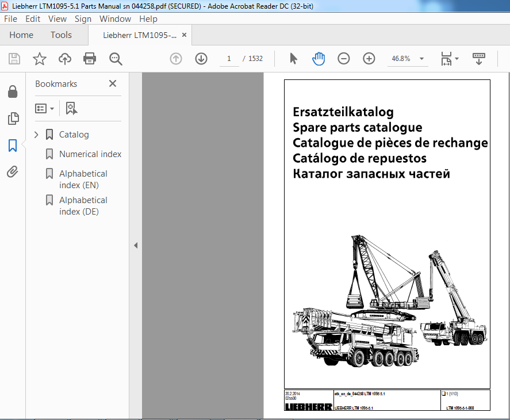Viewport: 510px width, 420px height.
Task: Open the Help menu
Action: tap(148, 19)
